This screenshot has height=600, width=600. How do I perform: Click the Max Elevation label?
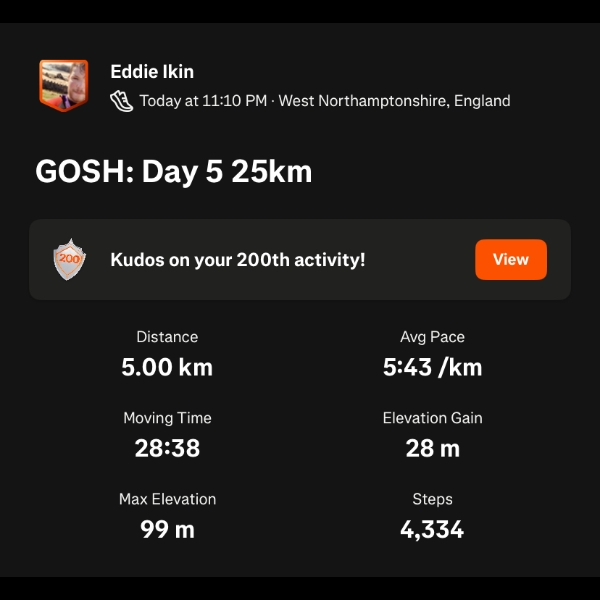tap(167, 499)
